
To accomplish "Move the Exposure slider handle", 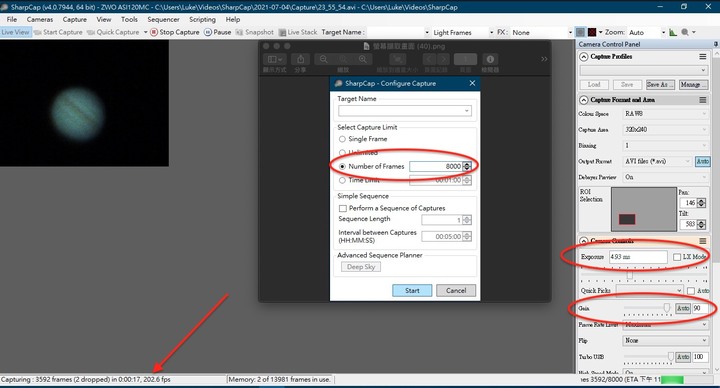I will [630, 275].
